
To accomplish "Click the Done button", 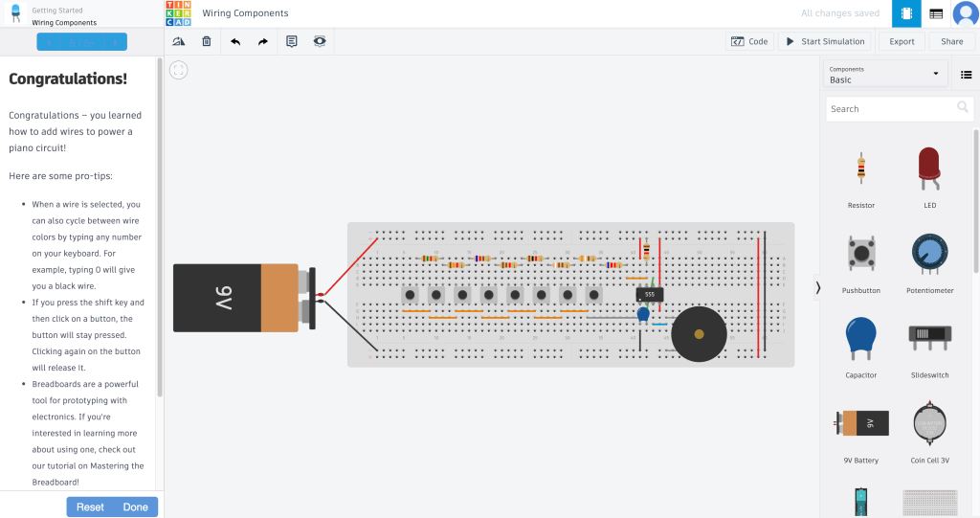I will tap(135, 507).
